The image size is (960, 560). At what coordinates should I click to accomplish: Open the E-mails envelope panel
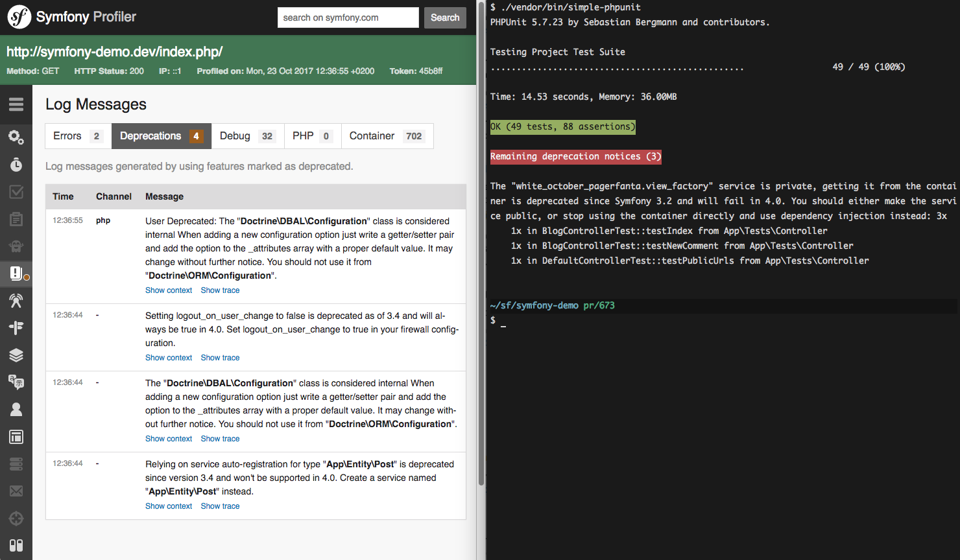[16, 491]
